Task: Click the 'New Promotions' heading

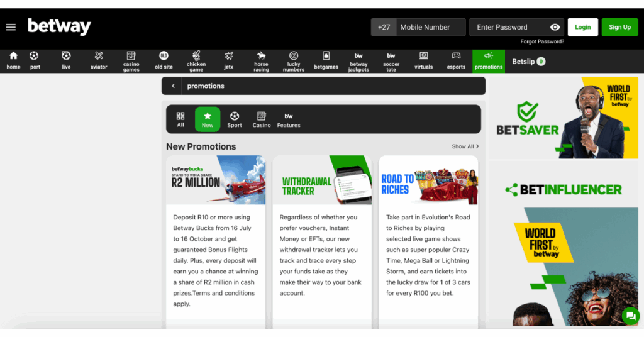Action: (x=201, y=146)
